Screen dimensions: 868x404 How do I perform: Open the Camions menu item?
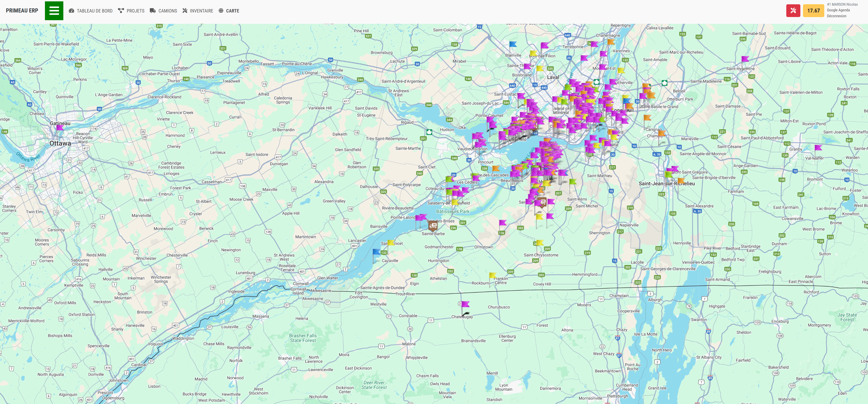[x=163, y=11]
